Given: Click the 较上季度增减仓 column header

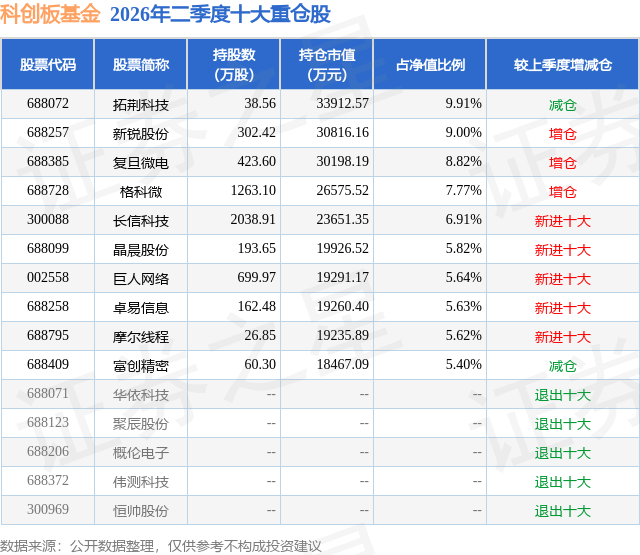Looking at the screenshot, I should point(563,64).
